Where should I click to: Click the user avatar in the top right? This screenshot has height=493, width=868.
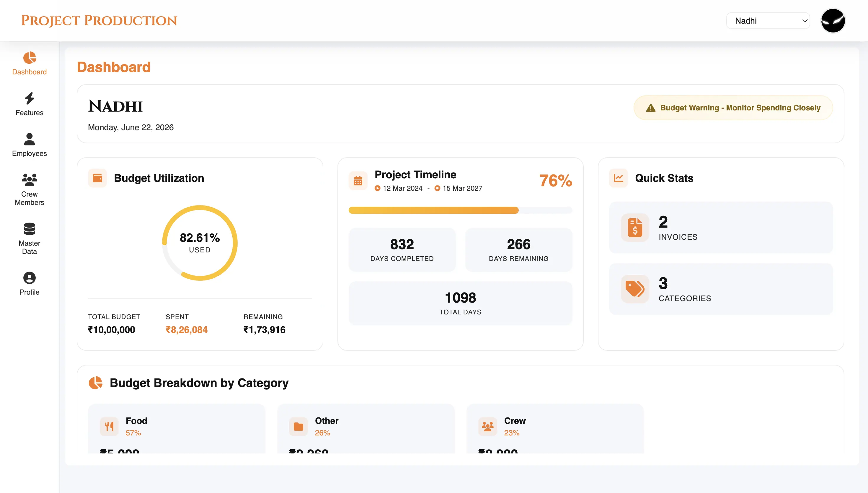[833, 21]
